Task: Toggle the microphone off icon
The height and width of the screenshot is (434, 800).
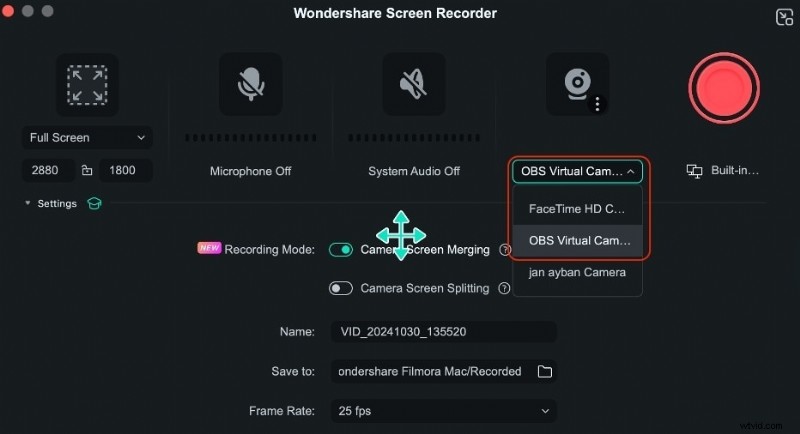Action: tap(250, 85)
